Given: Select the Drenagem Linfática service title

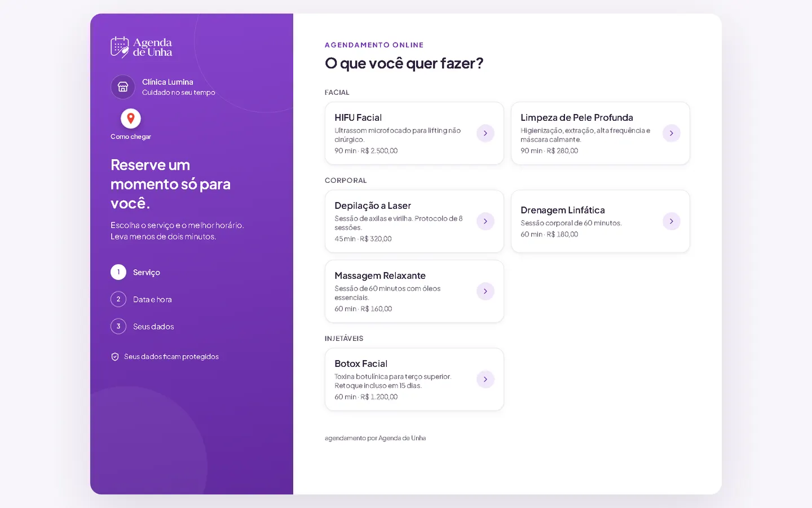Looking at the screenshot, I should (563, 210).
